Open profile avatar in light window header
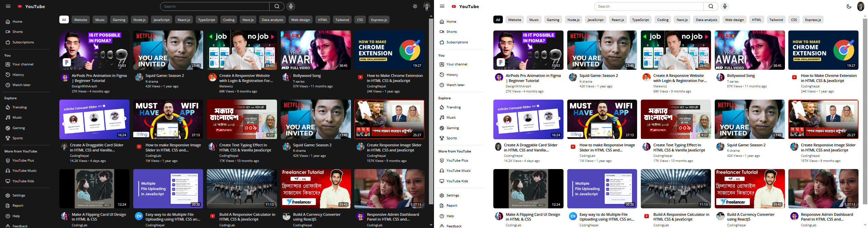 [861, 6]
